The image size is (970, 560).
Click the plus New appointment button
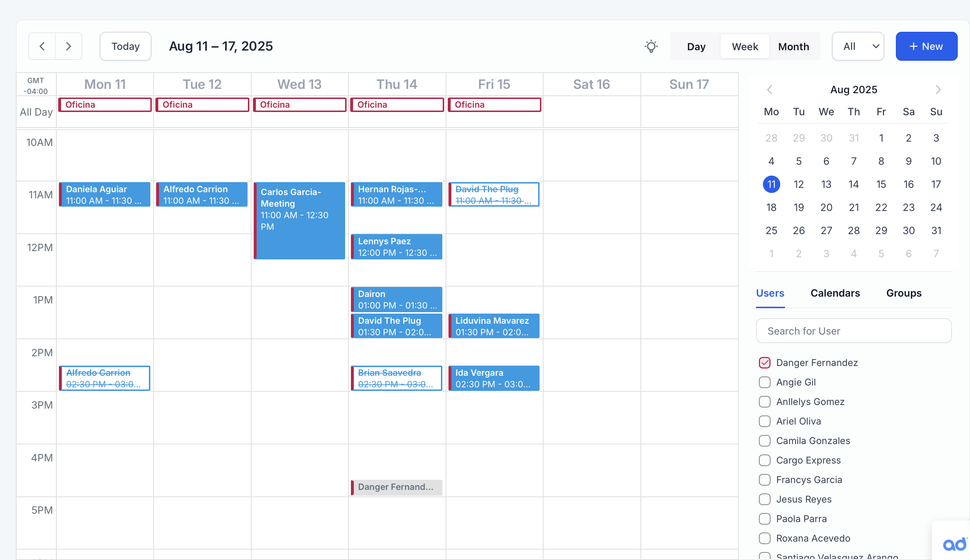coord(926,46)
